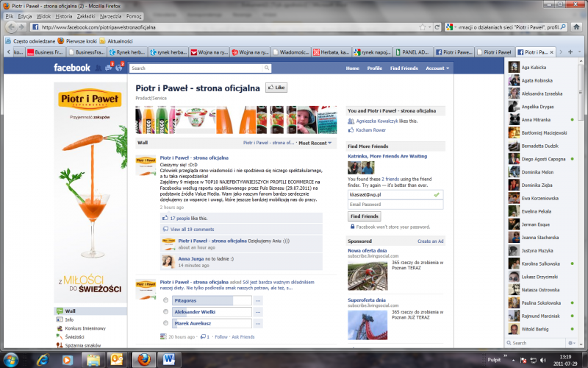Click the Follow link under poll
The width and height of the screenshot is (588, 368).
click(x=221, y=337)
